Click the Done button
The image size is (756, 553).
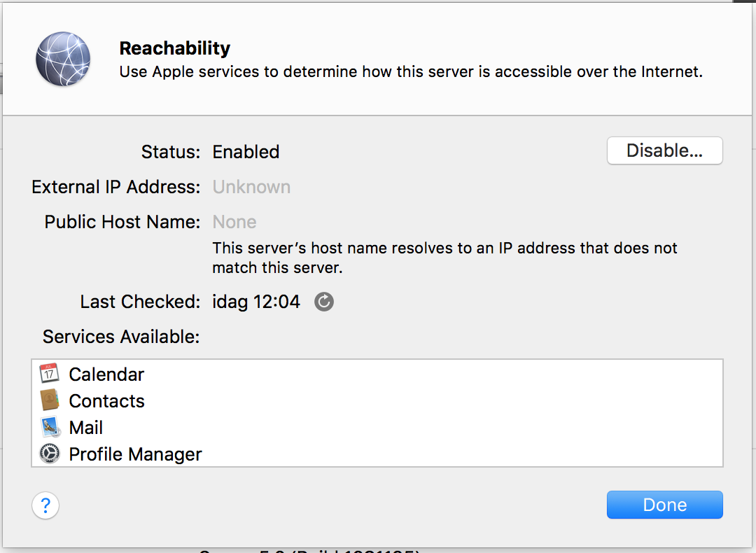coord(664,505)
